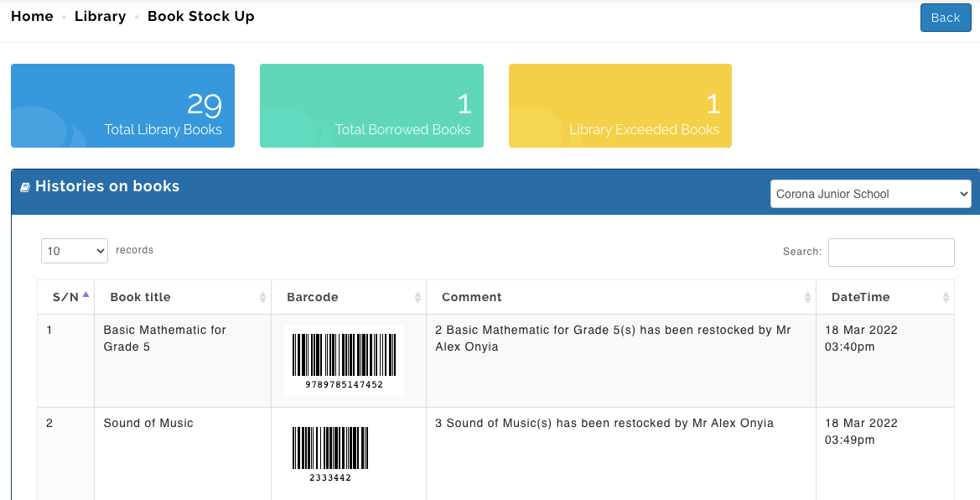980x500 pixels.
Task: Open the Total Borrowed Books card
Action: click(371, 106)
